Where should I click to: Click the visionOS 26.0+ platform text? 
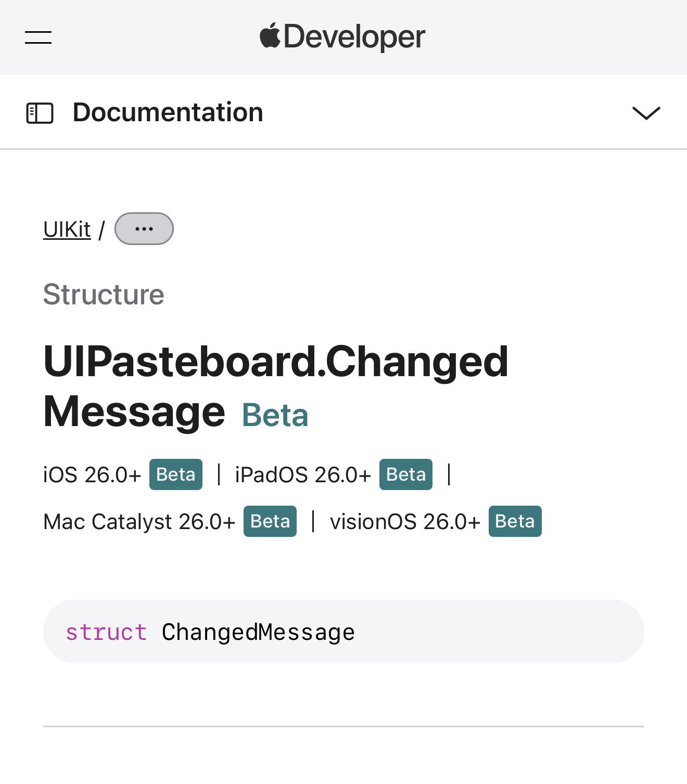(405, 522)
